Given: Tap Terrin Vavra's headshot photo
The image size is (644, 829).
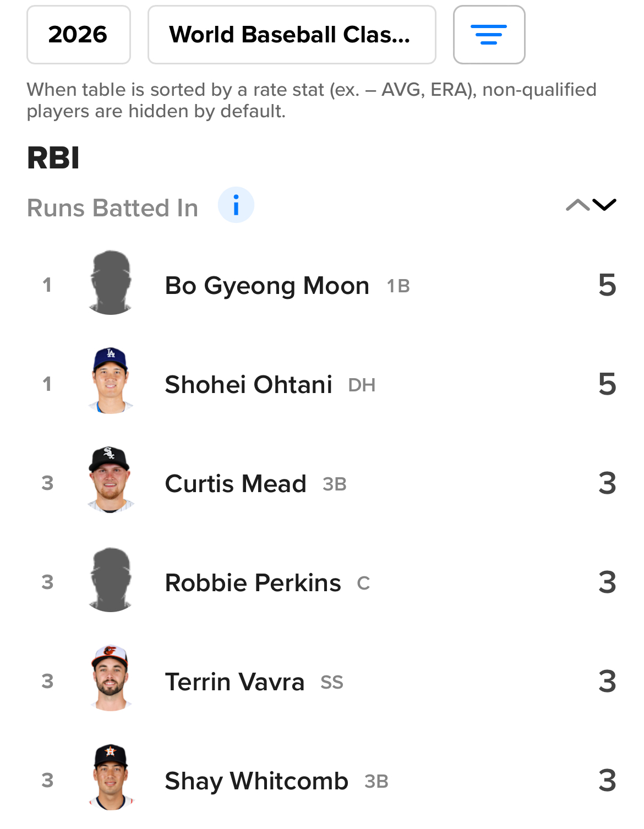Looking at the screenshot, I should click(111, 678).
